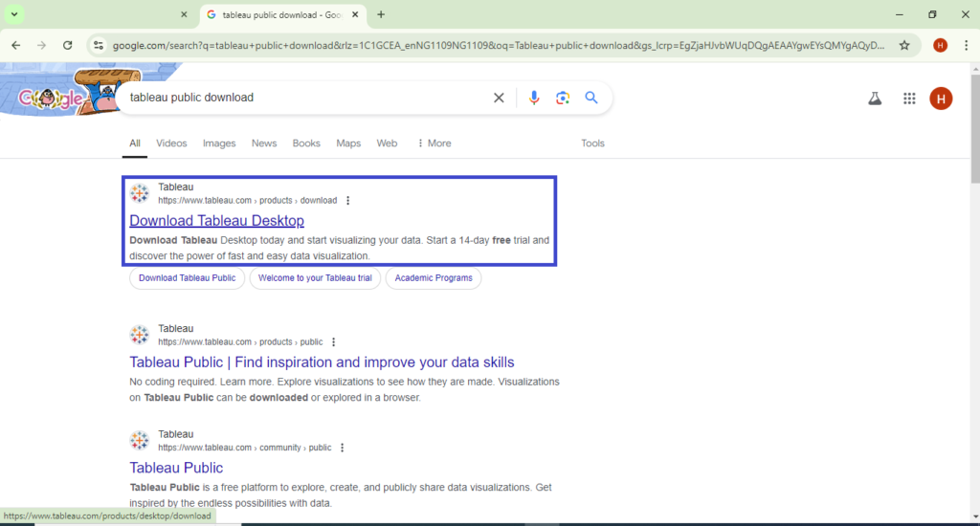The image size is (980, 526).
Task: Go back using browser back arrow
Action: pos(16,45)
